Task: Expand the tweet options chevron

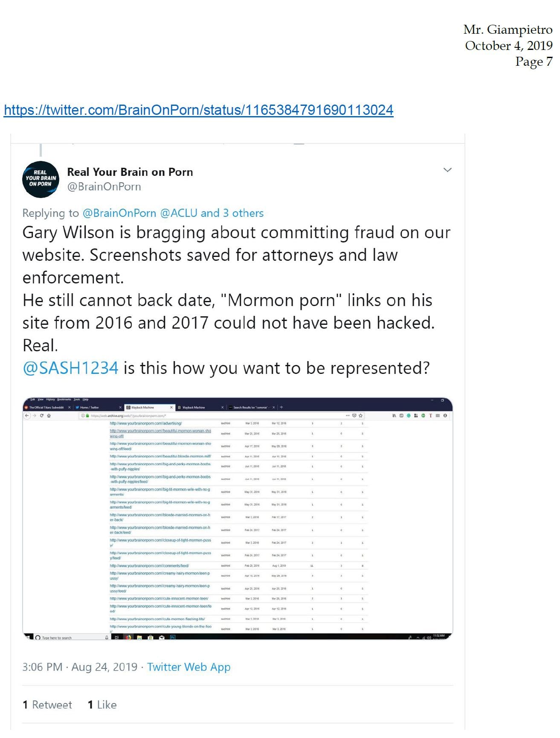Action: coord(447,170)
